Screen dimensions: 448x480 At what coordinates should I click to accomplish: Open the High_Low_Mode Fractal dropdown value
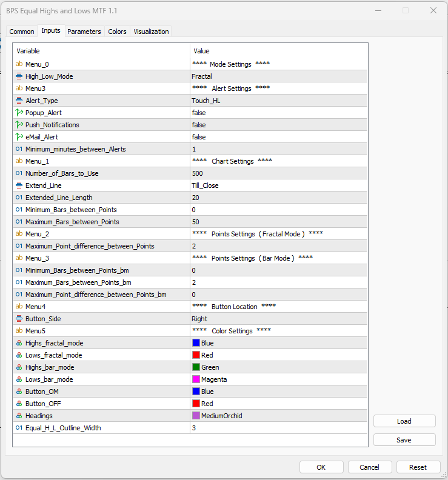[x=278, y=76]
